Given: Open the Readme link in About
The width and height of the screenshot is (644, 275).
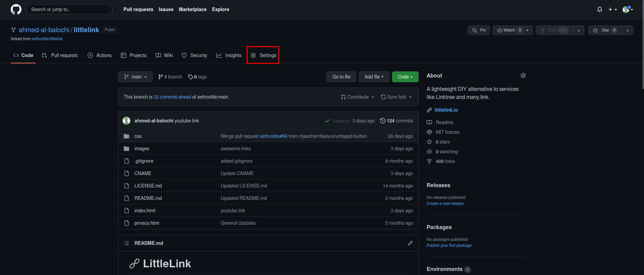Looking at the screenshot, I should [440, 122].
